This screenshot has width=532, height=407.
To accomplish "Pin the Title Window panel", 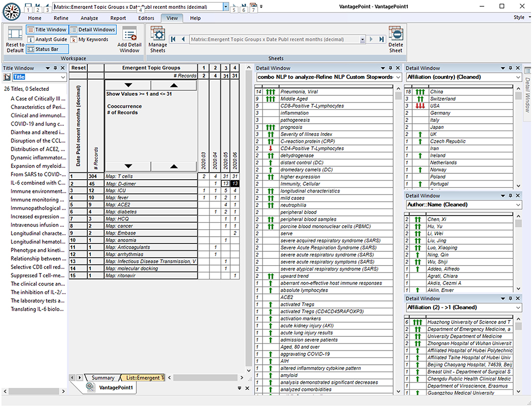I will click(x=55, y=68).
